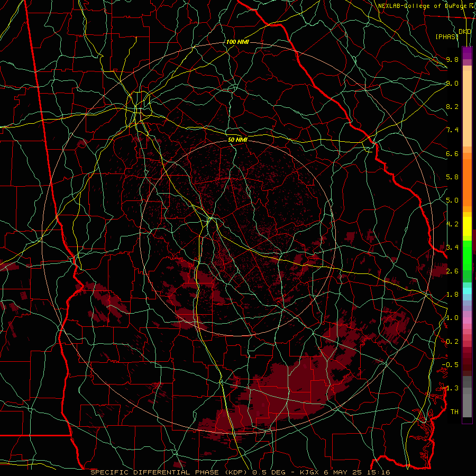476x476 pixels.
Task: Click "SPECIFIC DIFFERENTIAL PHASE (KDP)" caption
Action: click(168, 472)
